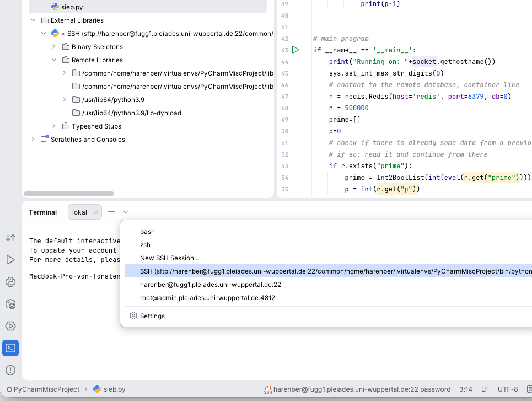Open the Problems tool window
532x401 pixels.
10,370
